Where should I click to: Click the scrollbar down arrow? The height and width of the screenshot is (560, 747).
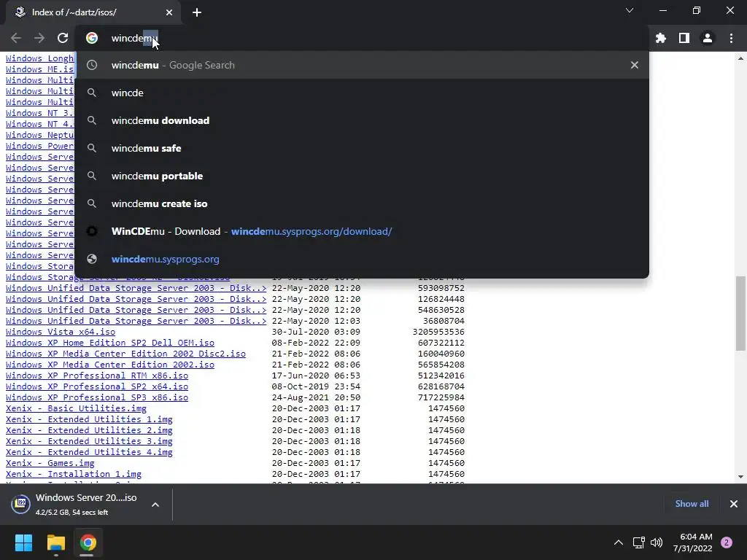pos(741,477)
